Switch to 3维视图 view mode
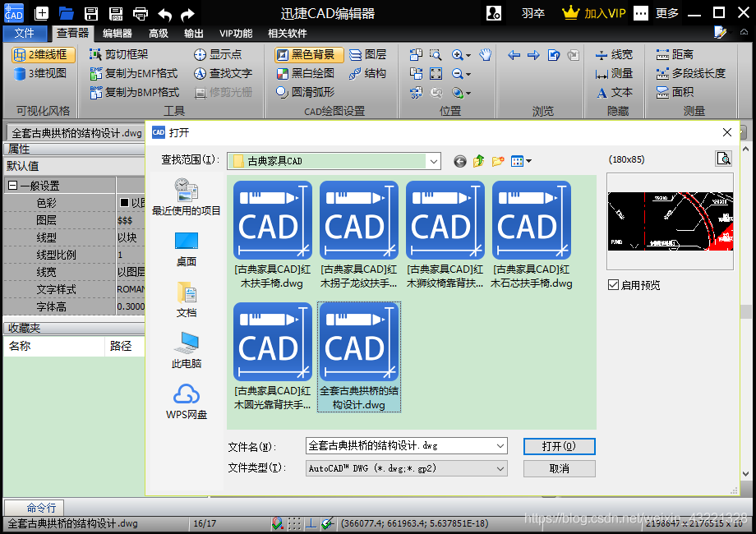 40,73
